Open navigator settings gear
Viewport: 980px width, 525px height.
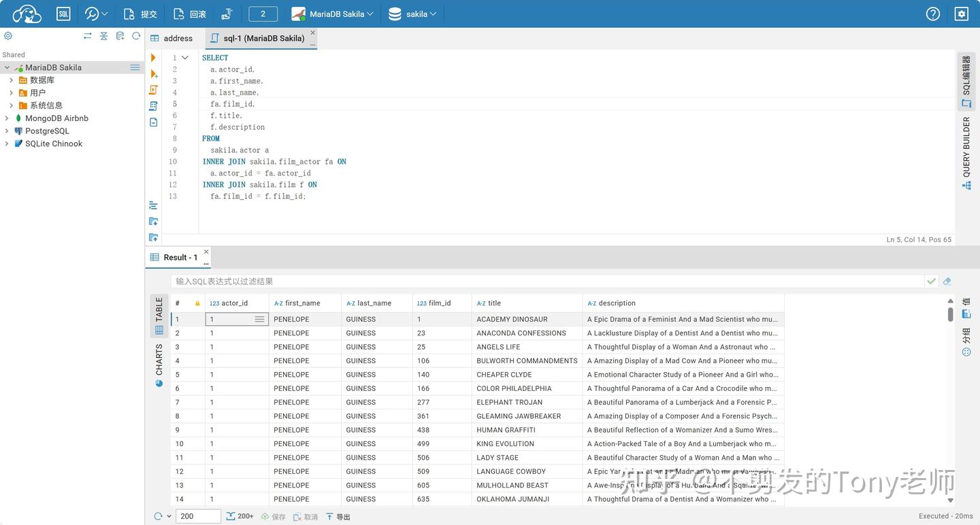8,36
